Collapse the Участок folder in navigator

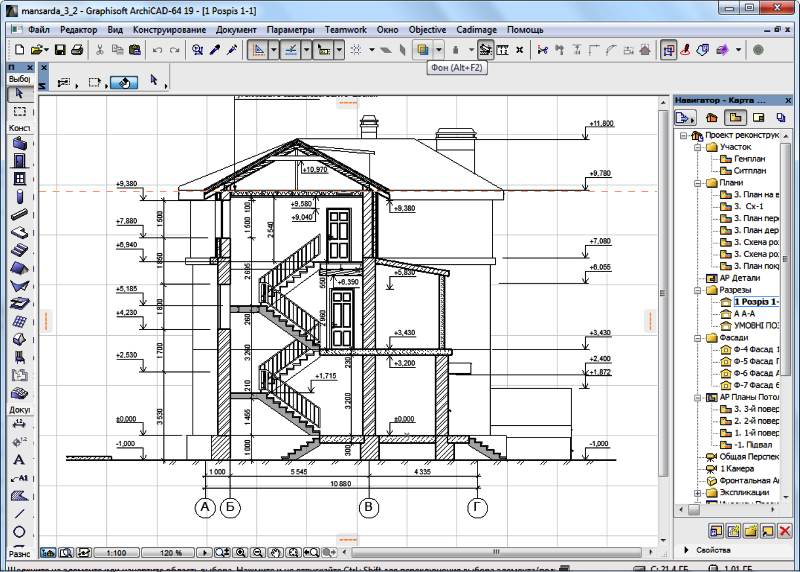pyautogui.click(x=697, y=147)
